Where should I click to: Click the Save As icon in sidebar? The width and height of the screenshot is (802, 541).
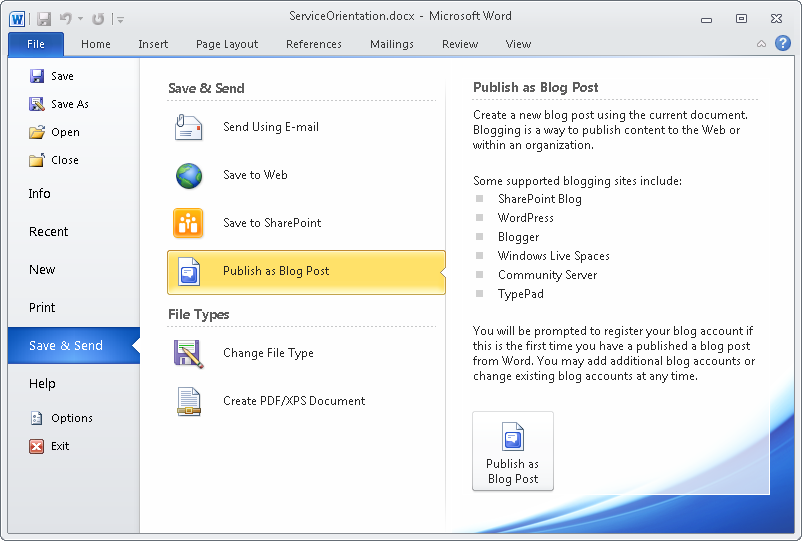point(37,104)
